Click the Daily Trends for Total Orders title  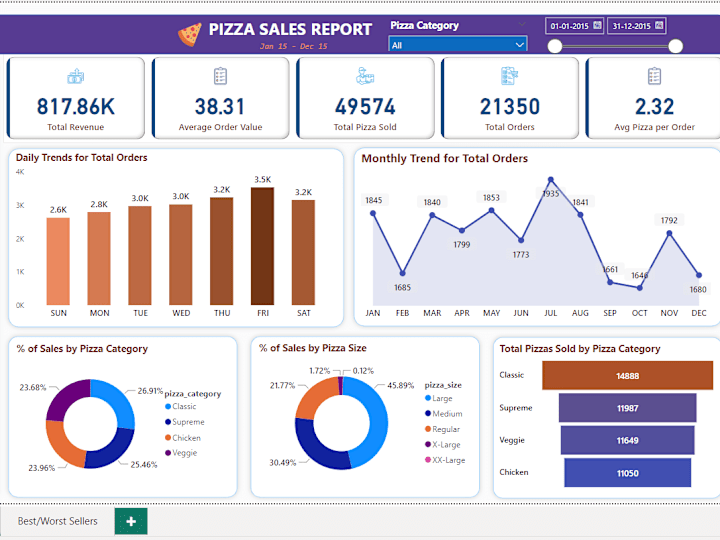tap(81, 158)
